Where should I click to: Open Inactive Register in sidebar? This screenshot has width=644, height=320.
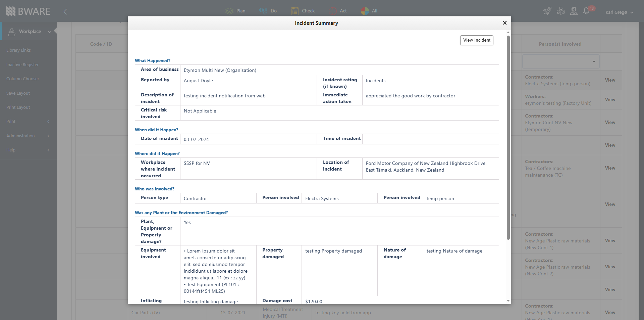tap(22, 65)
